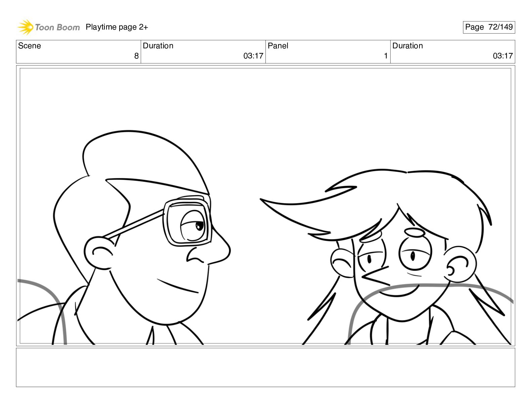Image resolution: width=532 pixels, height=411 pixels.
Task: Select the 'Playtime page 2+' title text
Action: 117,27
